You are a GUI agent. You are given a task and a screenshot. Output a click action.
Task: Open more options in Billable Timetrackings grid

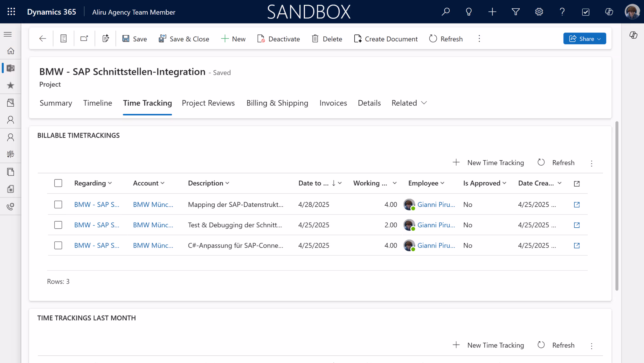[x=592, y=163]
